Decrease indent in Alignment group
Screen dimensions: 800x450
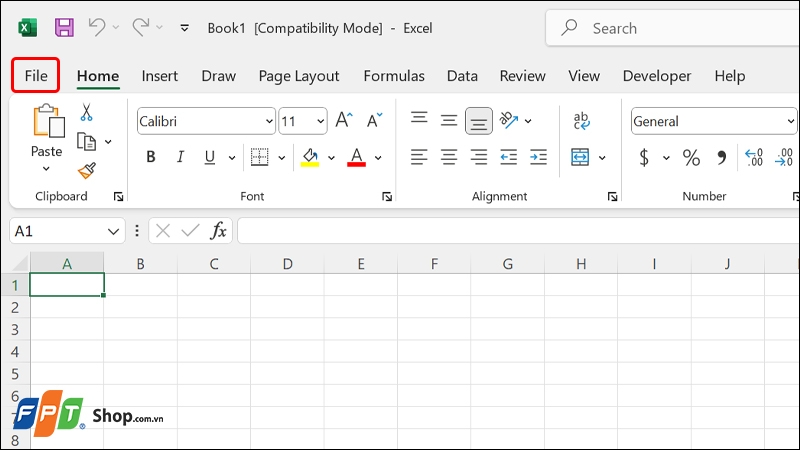(x=509, y=157)
